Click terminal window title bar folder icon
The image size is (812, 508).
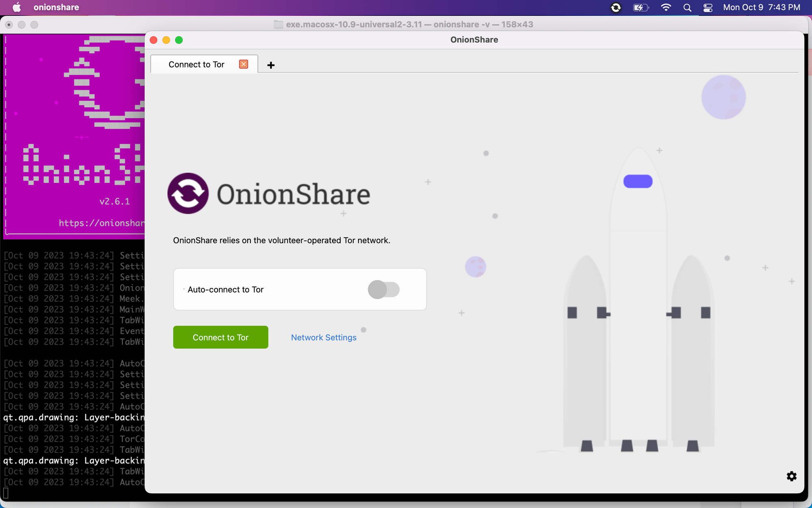pyautogui.click(x=278, y=24)
